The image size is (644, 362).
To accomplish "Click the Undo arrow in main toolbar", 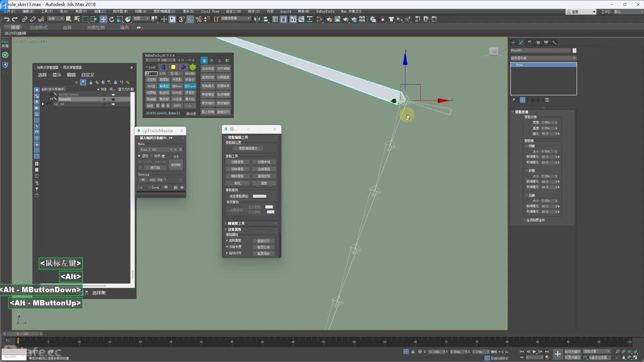I will [x=6, y=19].
